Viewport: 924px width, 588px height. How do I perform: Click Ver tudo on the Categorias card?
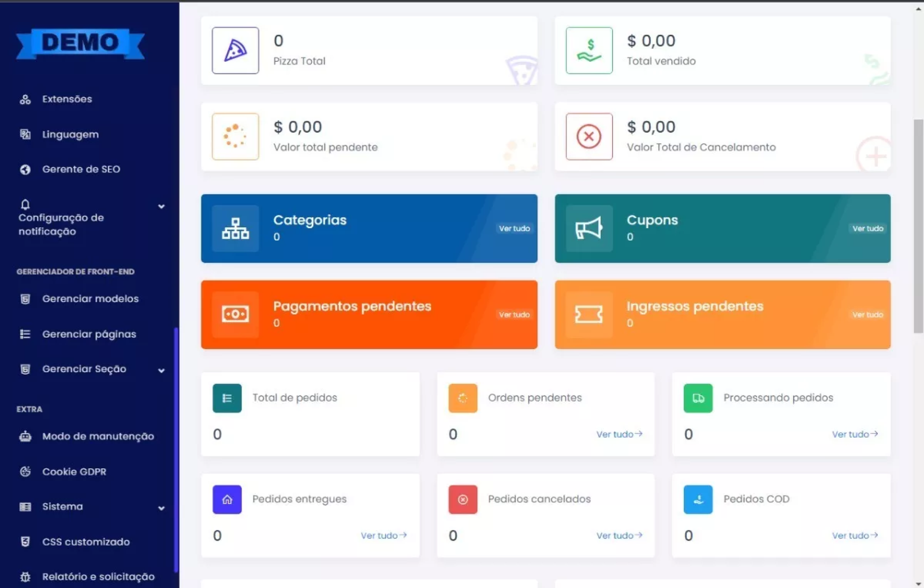click(514, 229)
